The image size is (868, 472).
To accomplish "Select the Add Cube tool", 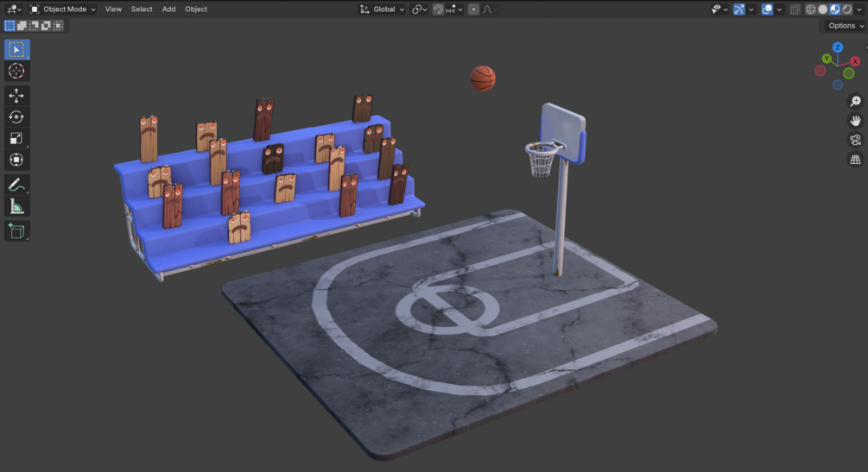I will click(16, 230).
